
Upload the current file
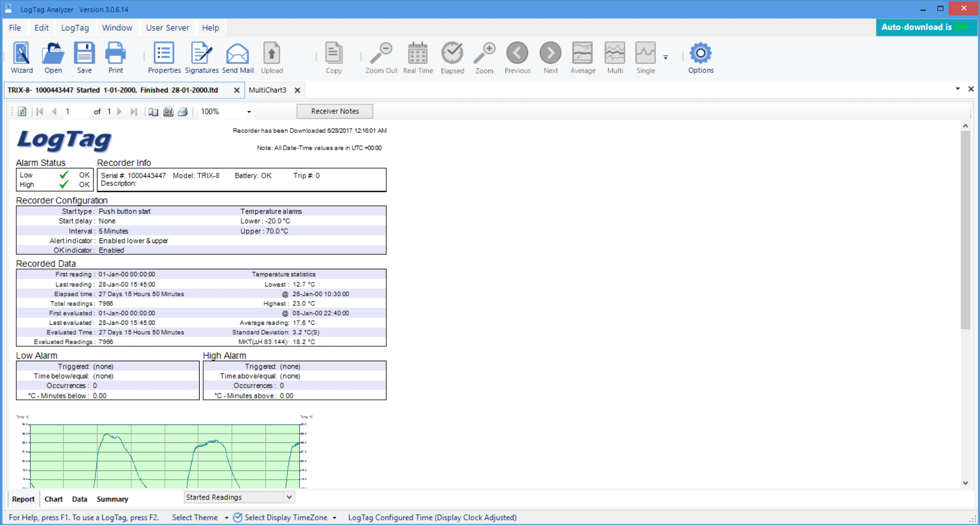coord(272,56)
